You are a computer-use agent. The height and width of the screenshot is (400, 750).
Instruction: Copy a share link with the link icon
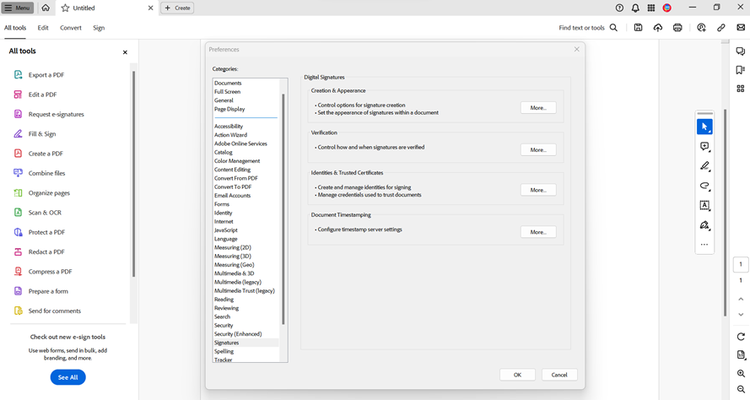(721, 28)
